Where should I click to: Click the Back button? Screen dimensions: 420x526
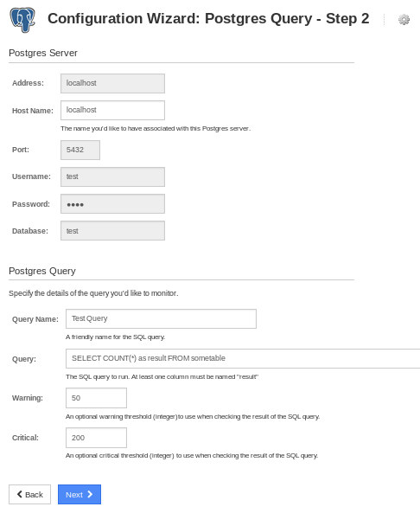pos(30,494)
